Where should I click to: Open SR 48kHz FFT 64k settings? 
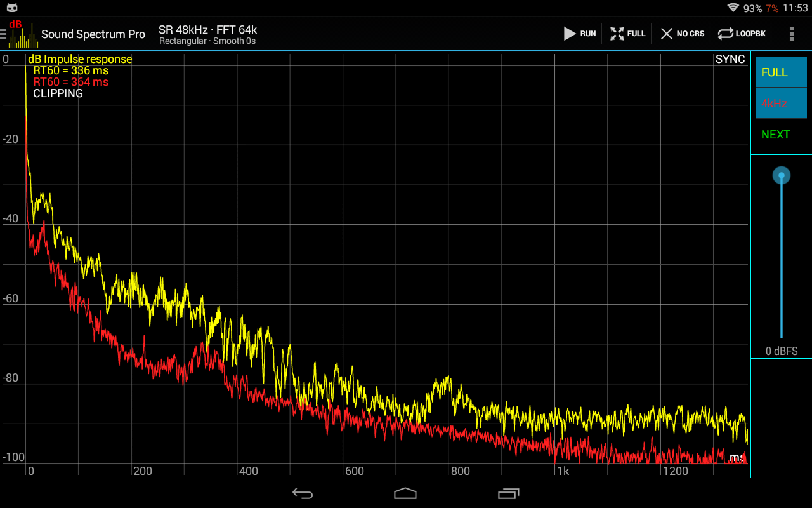tap(207, 34)
